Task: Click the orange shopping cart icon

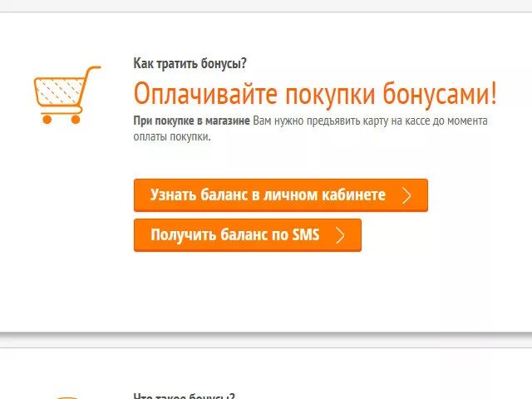Action: (66, 95)
